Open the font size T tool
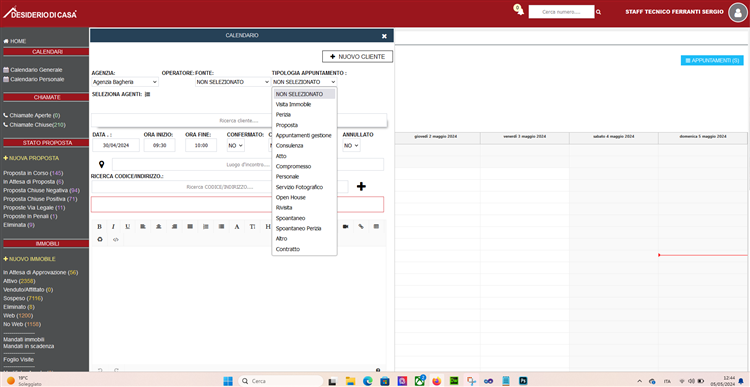Image resolution: width=750 pixels, height=387 pixels. [x=252, y=226]
